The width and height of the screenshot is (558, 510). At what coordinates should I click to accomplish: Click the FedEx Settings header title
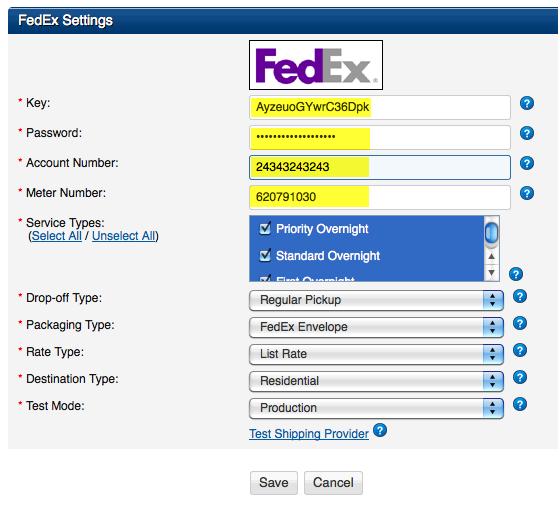click(65, 20)
